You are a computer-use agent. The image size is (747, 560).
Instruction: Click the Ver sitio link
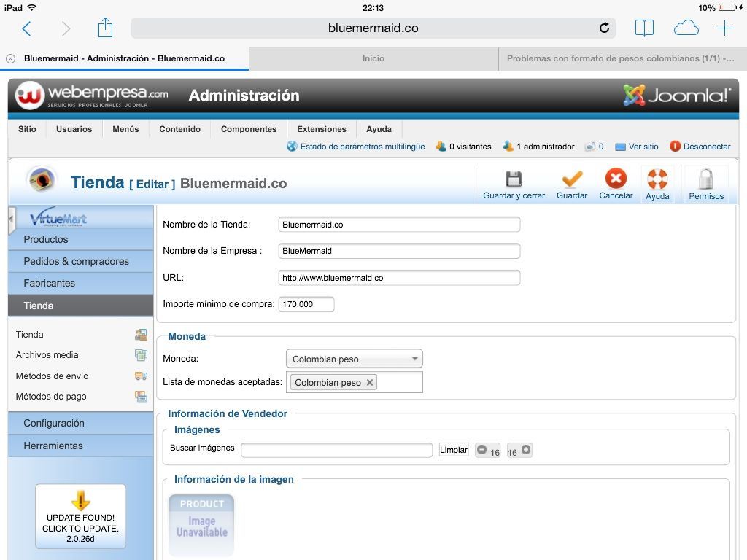(x=637, y=147)
